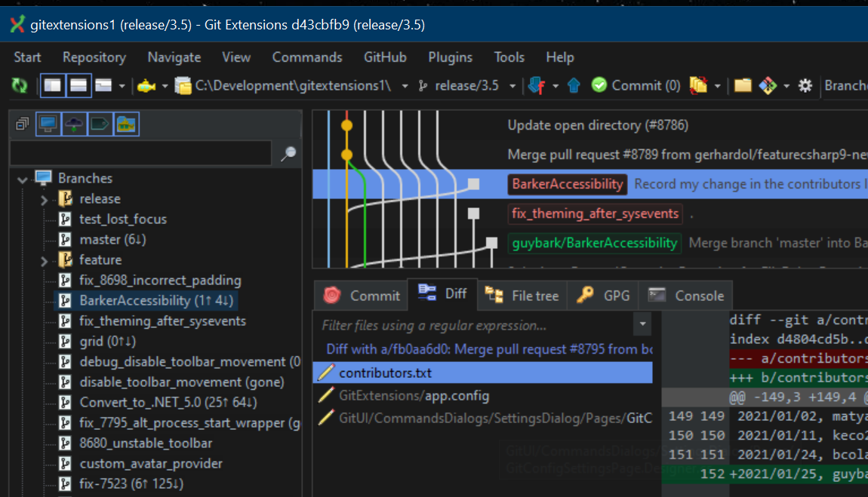Toggle the left branch panel layout button
Screen dimensions: 868x497
coord(53,86)
